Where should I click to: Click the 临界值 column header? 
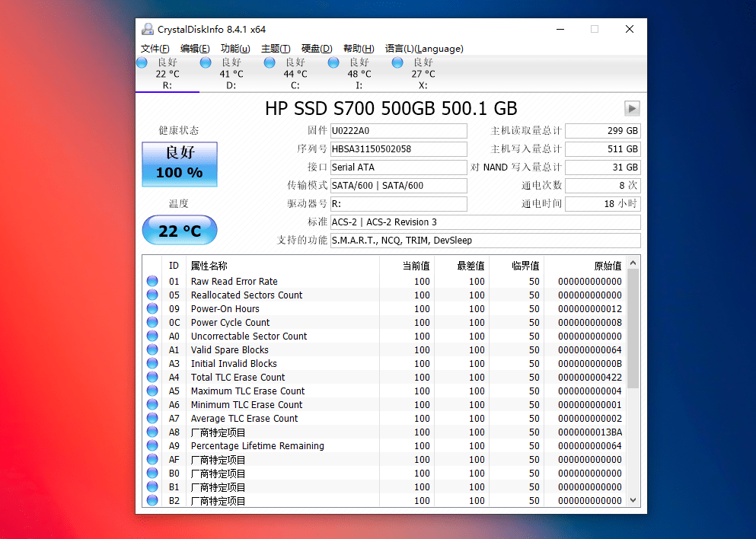pyautogui.click(x=516, y=266)
